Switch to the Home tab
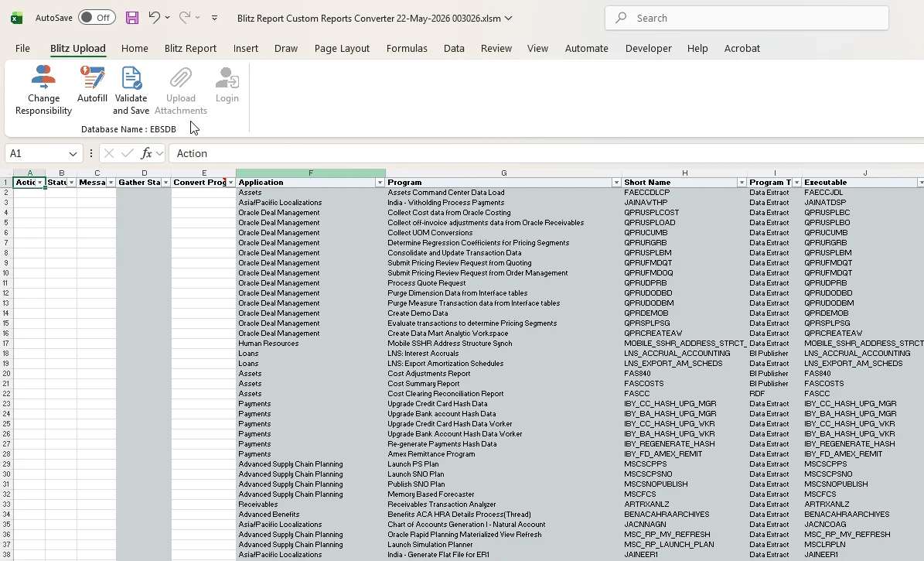 coord(135,49)
